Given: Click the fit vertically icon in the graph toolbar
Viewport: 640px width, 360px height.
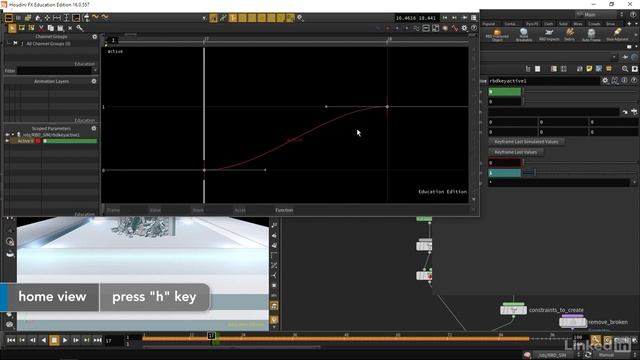Looking at the screenshot, I should tap(66, 18).
